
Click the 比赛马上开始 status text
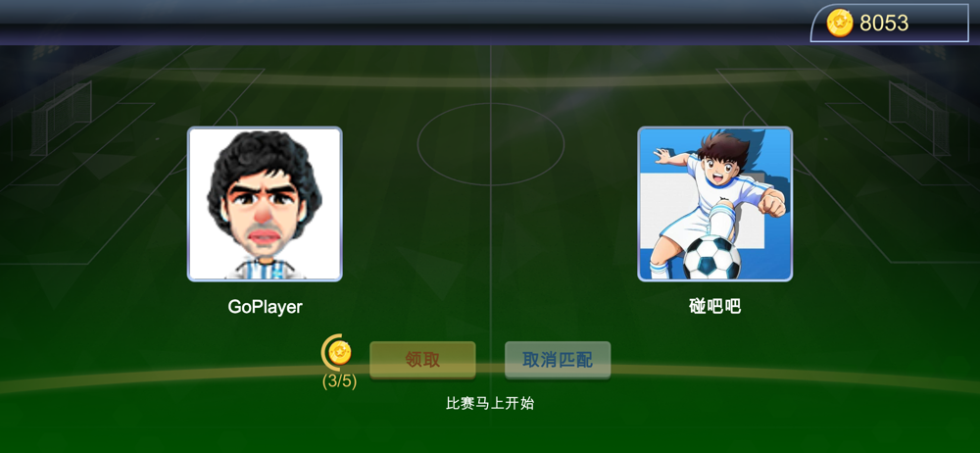pyautogui.click(x=490, y=403)
